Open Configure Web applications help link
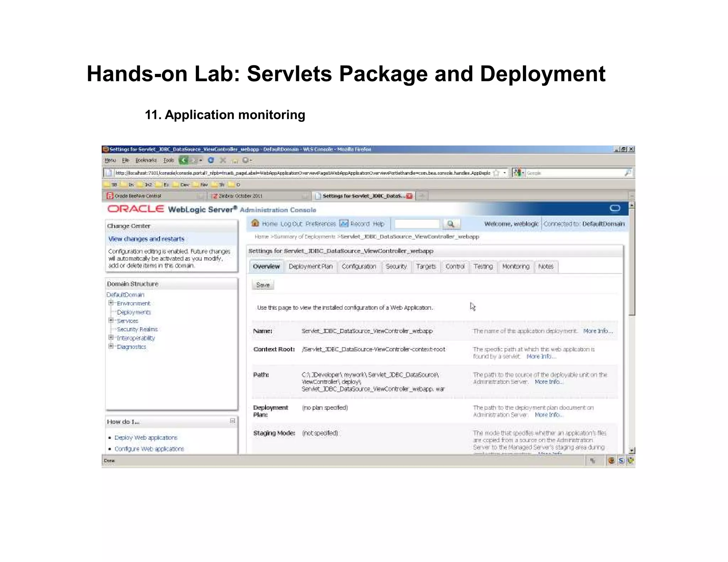This screenshot has height=562, width=728. click(x=149, y=449)
